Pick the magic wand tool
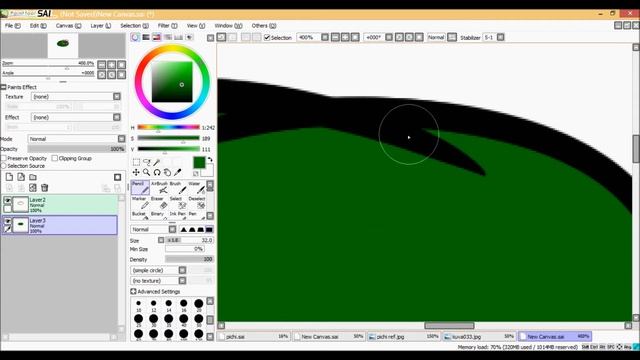 coord(157,162)
